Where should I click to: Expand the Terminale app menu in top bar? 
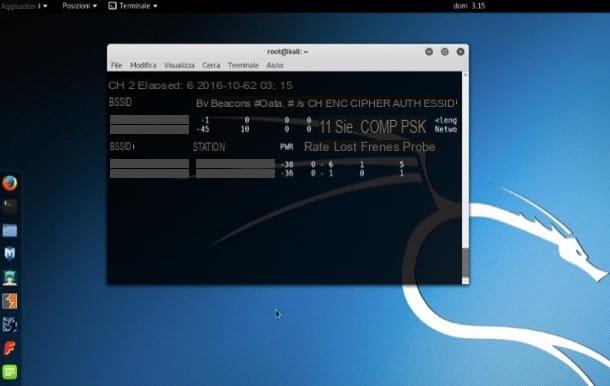tap(133, 6)
